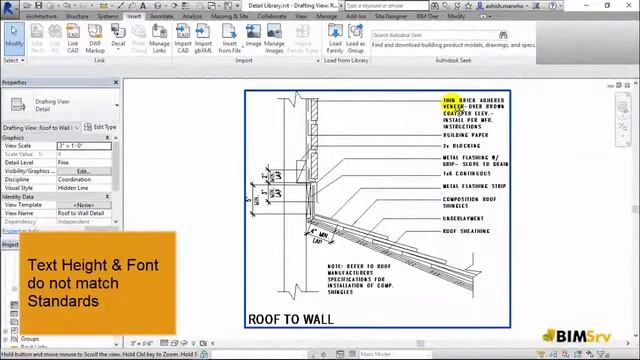Click Load Family
The width and height of the screenshot is (640, 360).
pos(335,39)
